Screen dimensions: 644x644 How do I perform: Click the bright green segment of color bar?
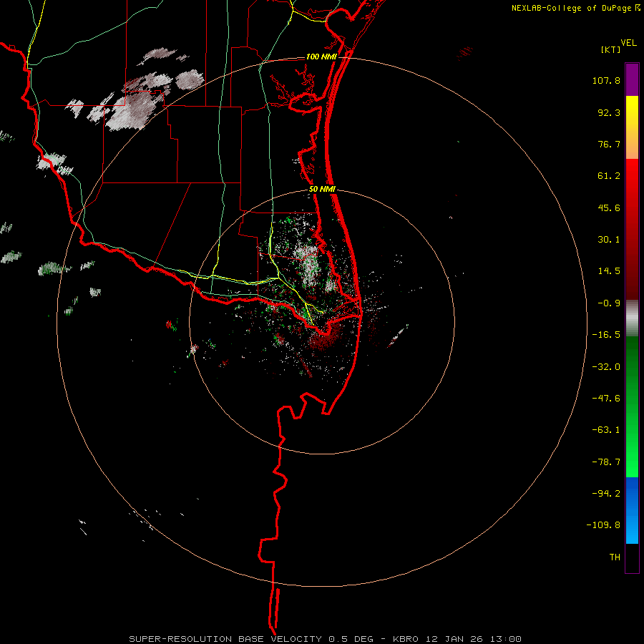pyautogui.click(x=632, y=406)
